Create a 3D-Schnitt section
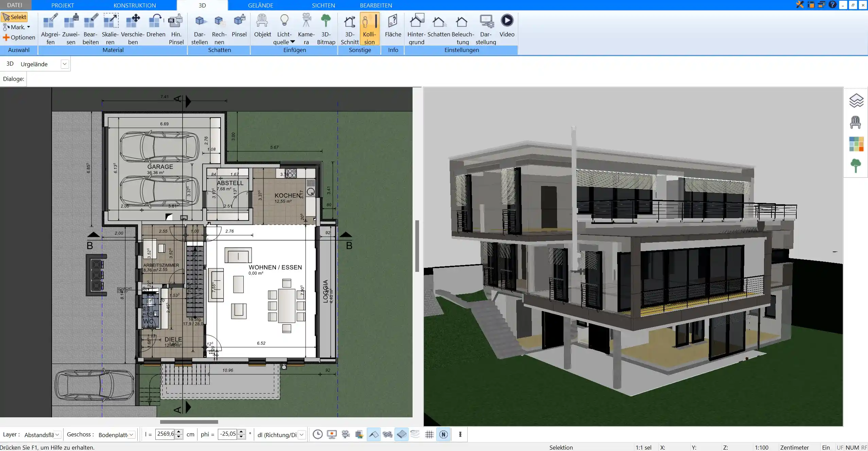The height and width of the screenshot is (451, 868). click(350, 29)
